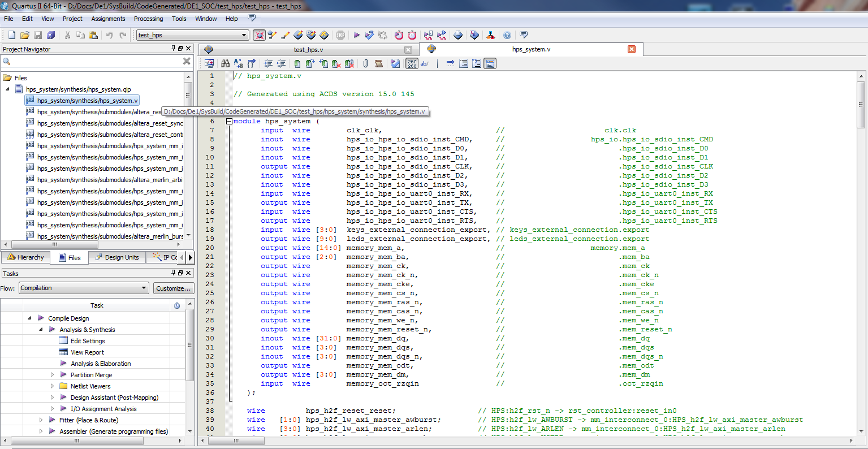Expand the Design Assistant (Post-Mapping) task

53,398
